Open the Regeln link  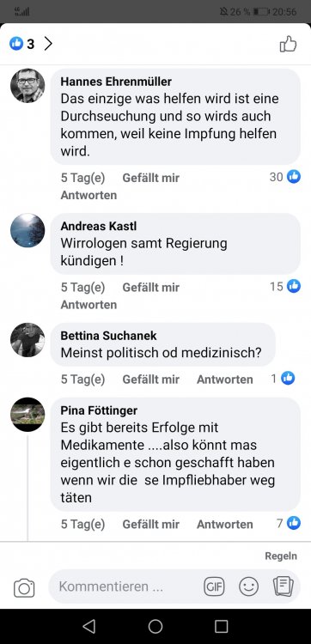click(x=281, y=556)
